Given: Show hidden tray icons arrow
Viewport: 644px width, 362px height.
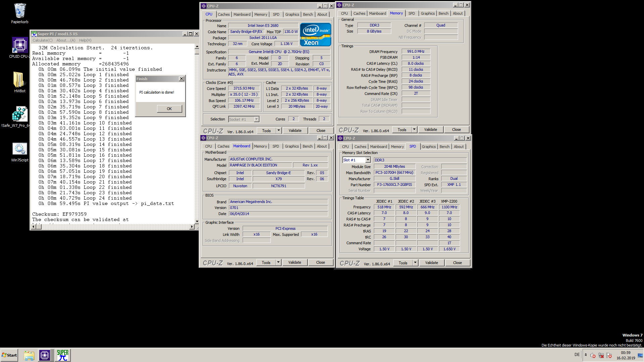Looking at the screenshot, I should point(586,355).
